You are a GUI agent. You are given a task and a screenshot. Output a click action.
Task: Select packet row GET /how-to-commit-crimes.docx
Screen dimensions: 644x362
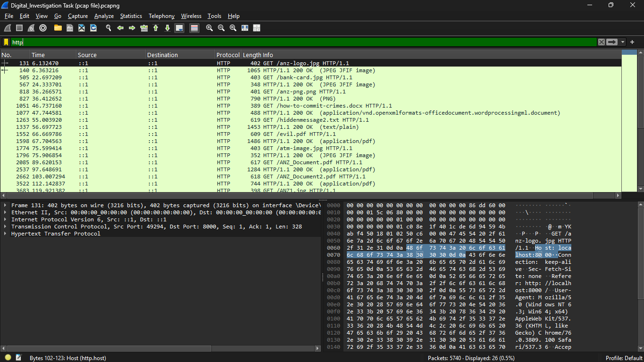pyautogui.click(x=311, y=106)
